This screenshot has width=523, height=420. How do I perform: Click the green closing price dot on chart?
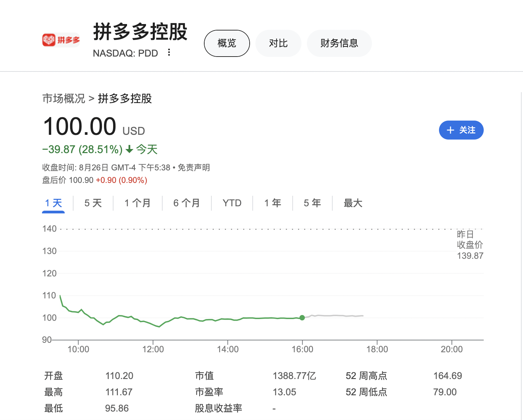tap(302, 318)
